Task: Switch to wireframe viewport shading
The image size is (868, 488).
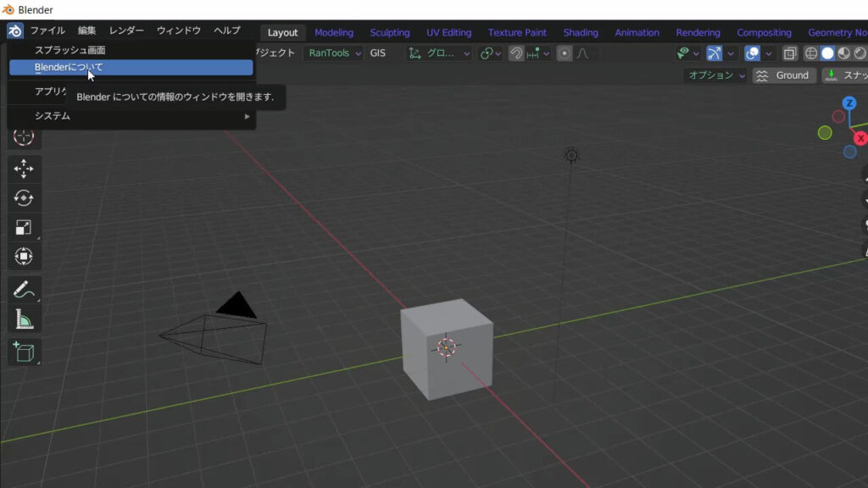Action: 811,53
